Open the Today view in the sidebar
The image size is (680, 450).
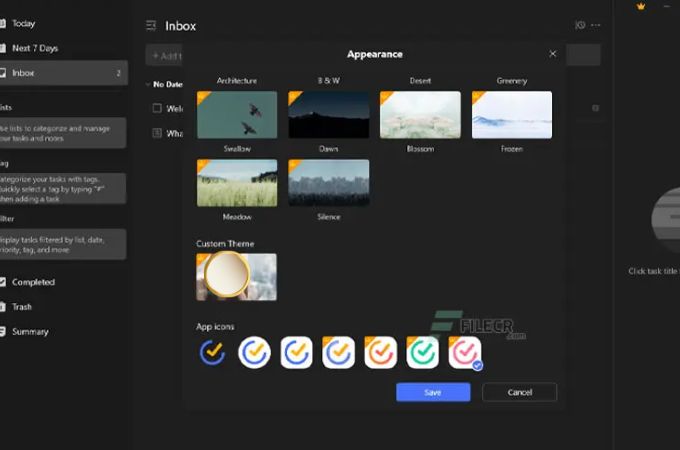(x=23, y=23)
